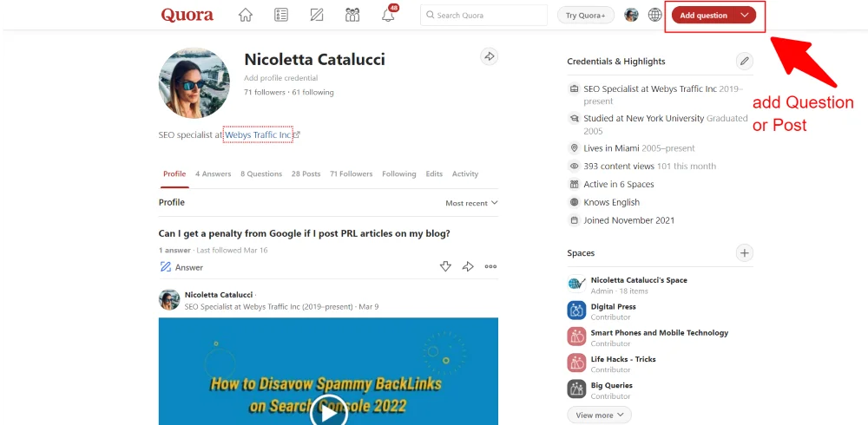Image resolution: width=868 pixels, height=425 pixels.
Task: Open the Webys Traffic Inc link
Action: pos(258,134)
